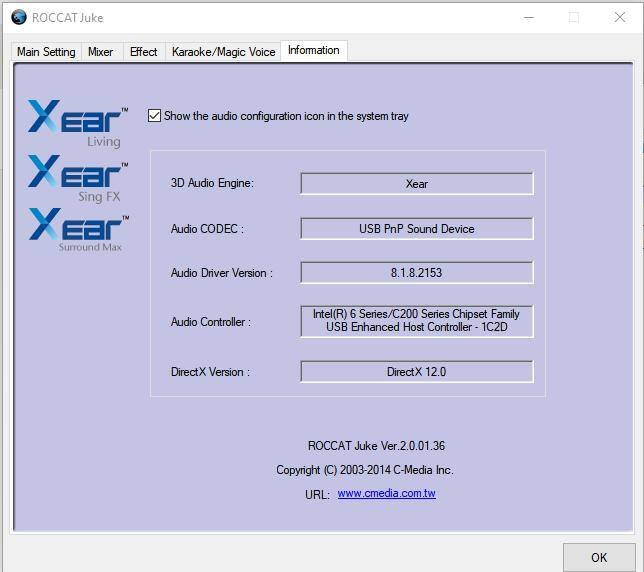Open the www.cmedia.com.tw link
Screen dimensions: 644x572
(x=386, y=494)
